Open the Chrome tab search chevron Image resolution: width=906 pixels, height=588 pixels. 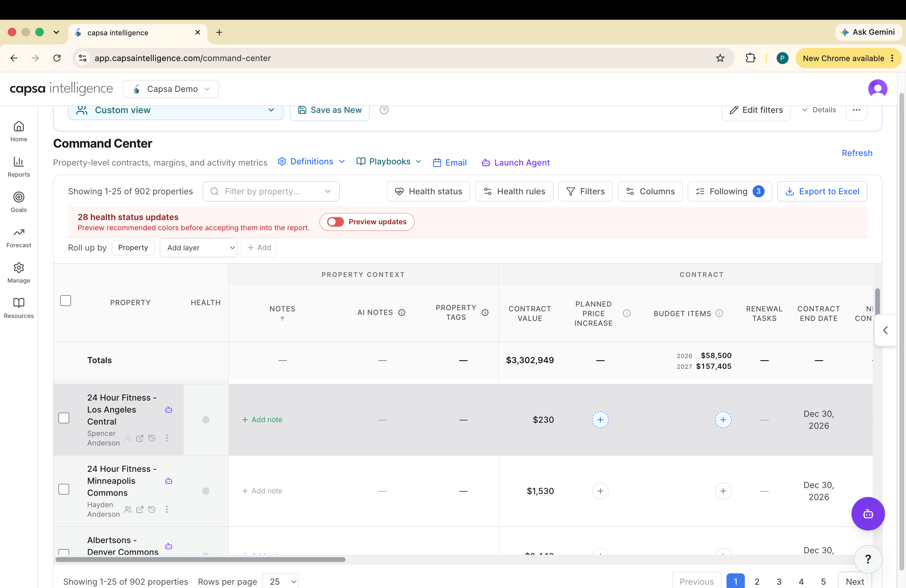click(56, 32)
